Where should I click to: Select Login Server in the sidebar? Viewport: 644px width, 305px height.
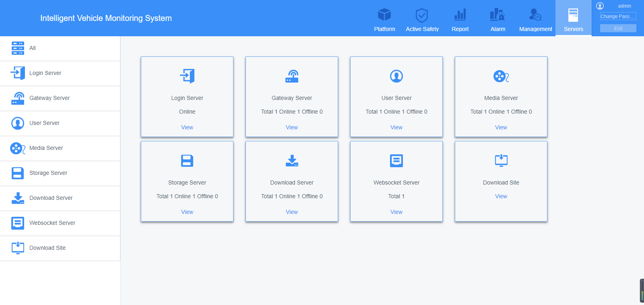(x=60, y=73)
